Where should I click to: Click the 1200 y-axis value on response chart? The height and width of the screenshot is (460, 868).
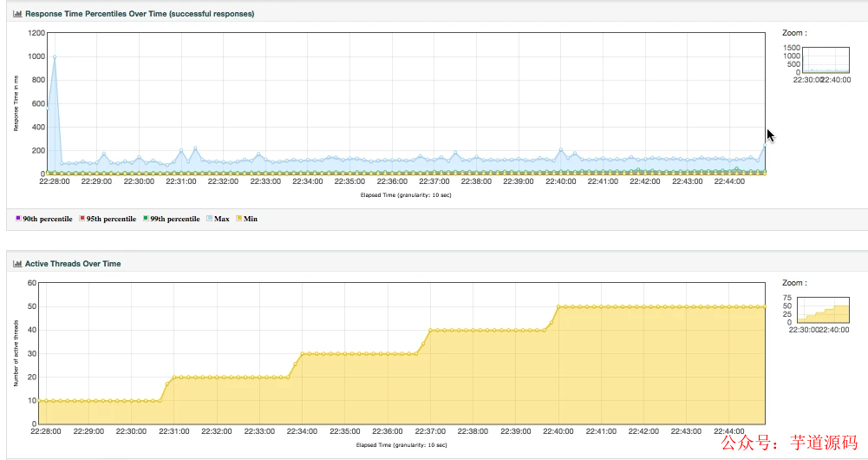pos(36,33)
